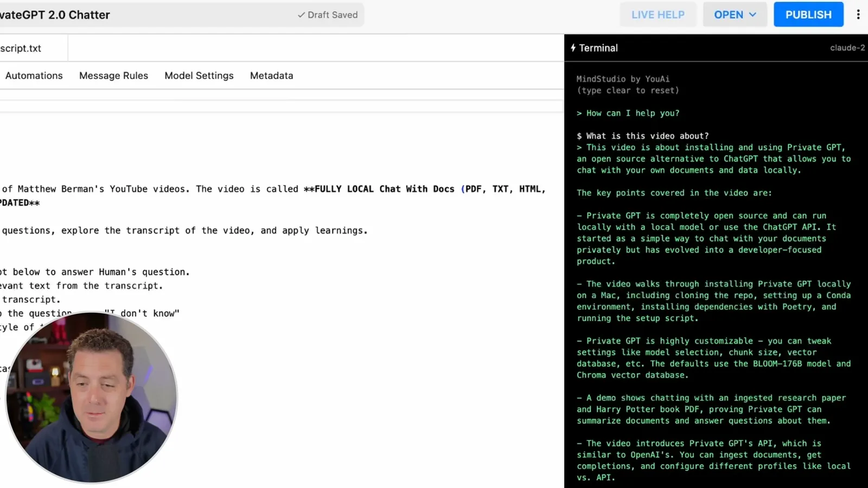Switch to the Message Rules tab
Screen dimensions: 868x488
coord(113,75)
